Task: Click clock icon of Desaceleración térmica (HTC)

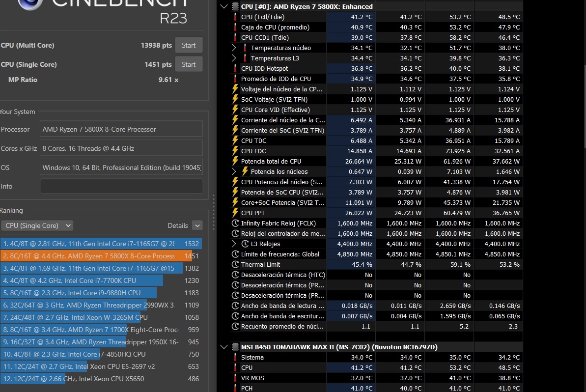Action: [x=235, y=275]
